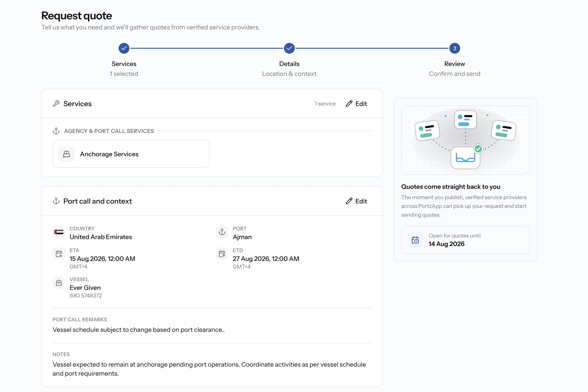Select the Review step label
The image size is (588, 392).
click(x=454, y=64)
